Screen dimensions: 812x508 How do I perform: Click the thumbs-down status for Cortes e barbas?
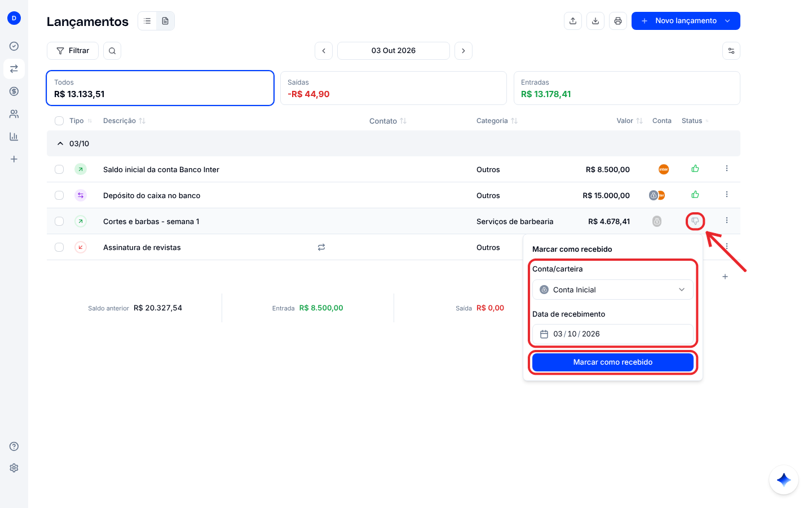point(695,221)
